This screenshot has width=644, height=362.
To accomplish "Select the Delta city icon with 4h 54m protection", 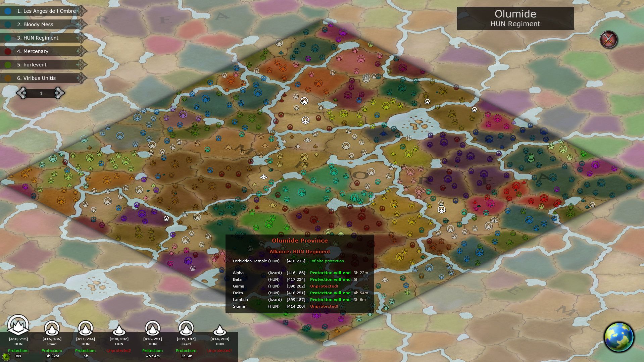I will [152, 328].
